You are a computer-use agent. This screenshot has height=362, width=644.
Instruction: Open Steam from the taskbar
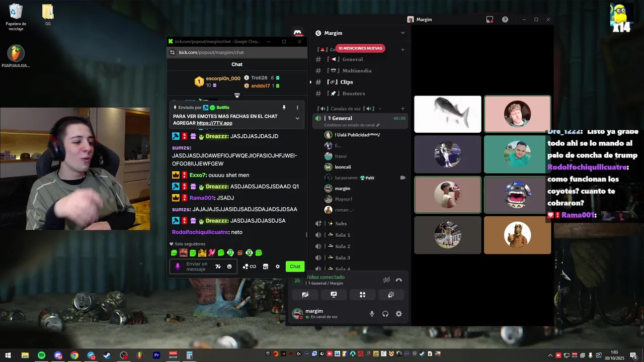pyautogui.click(x=107, y=355)
